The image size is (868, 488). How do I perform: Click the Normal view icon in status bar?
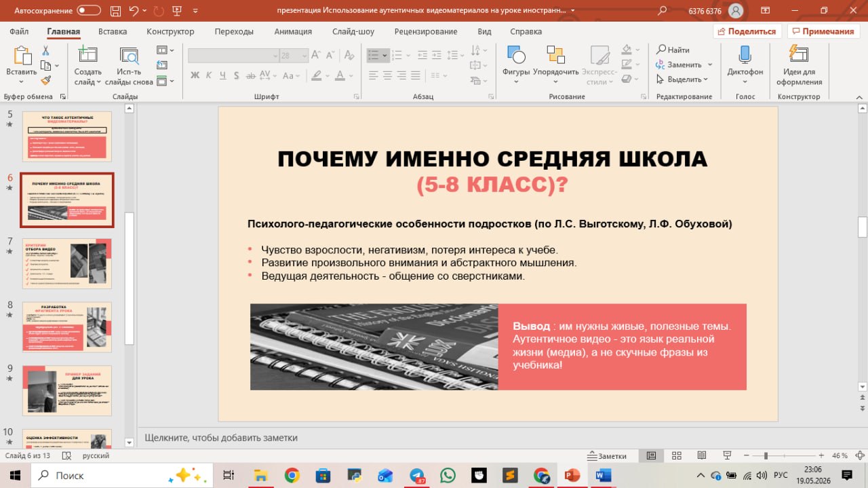tap(651, 455)
